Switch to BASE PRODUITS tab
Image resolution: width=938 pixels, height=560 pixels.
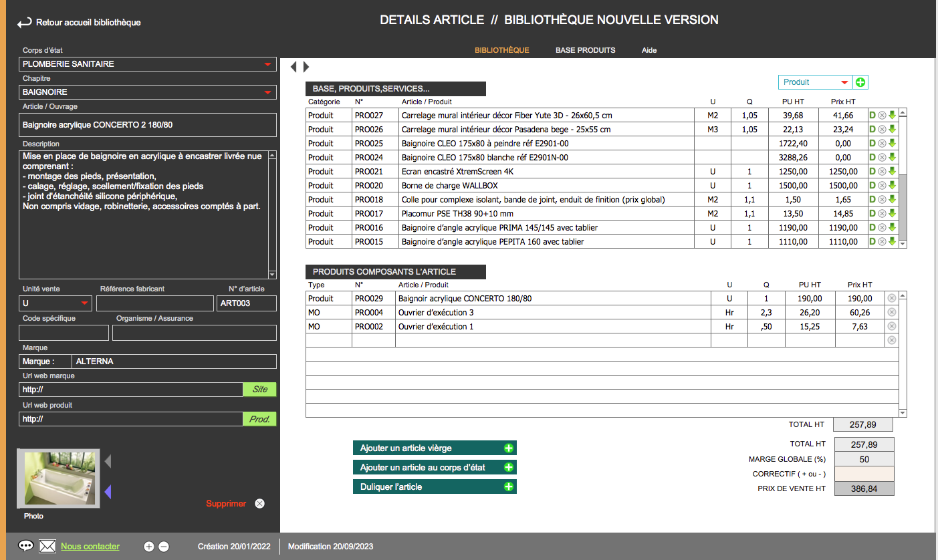[586, 50]
